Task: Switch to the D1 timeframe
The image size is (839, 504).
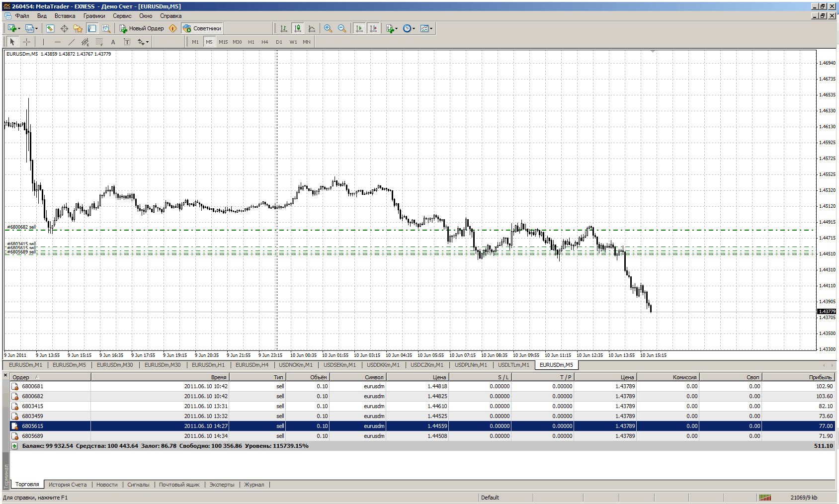Action: click(279, 42)
